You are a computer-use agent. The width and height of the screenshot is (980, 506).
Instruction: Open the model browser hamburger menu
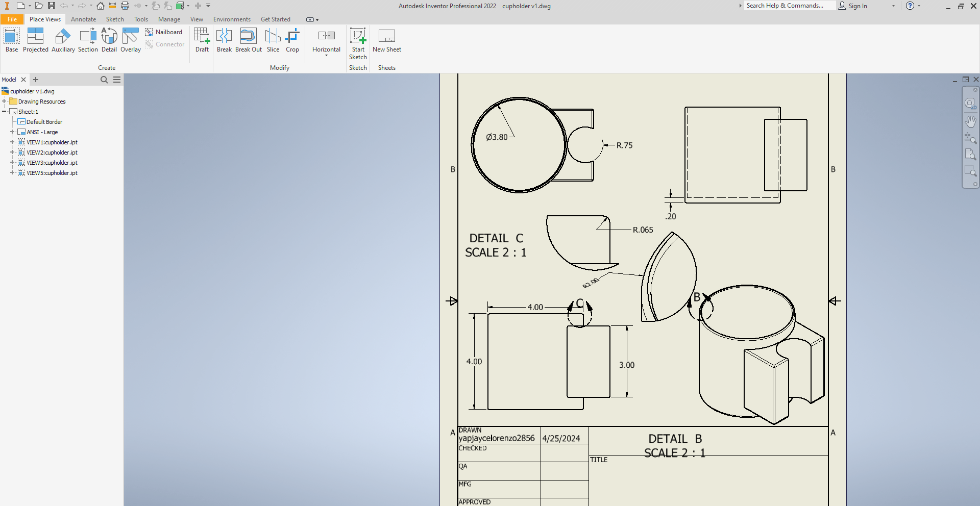[x=117, y=80]
